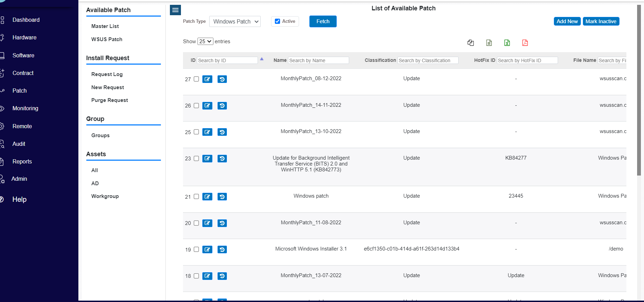Image resolution: width=644 pixels, height=302 pixels.
Task: Open history icon for Microsoft Windows Installer 3.1
Action: (x=222, y=249)
